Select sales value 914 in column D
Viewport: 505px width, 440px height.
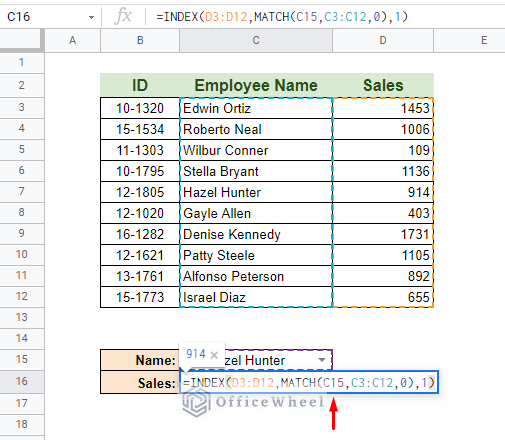tap(383, 192)
